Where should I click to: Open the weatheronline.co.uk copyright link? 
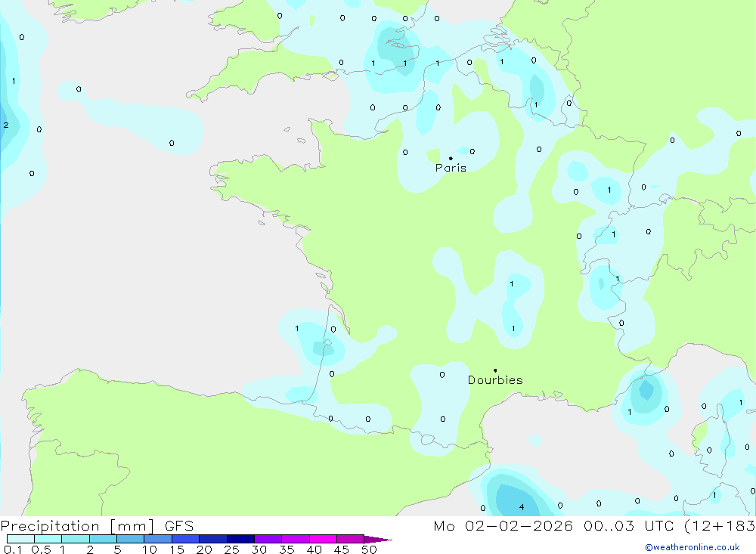click(692, 547)
